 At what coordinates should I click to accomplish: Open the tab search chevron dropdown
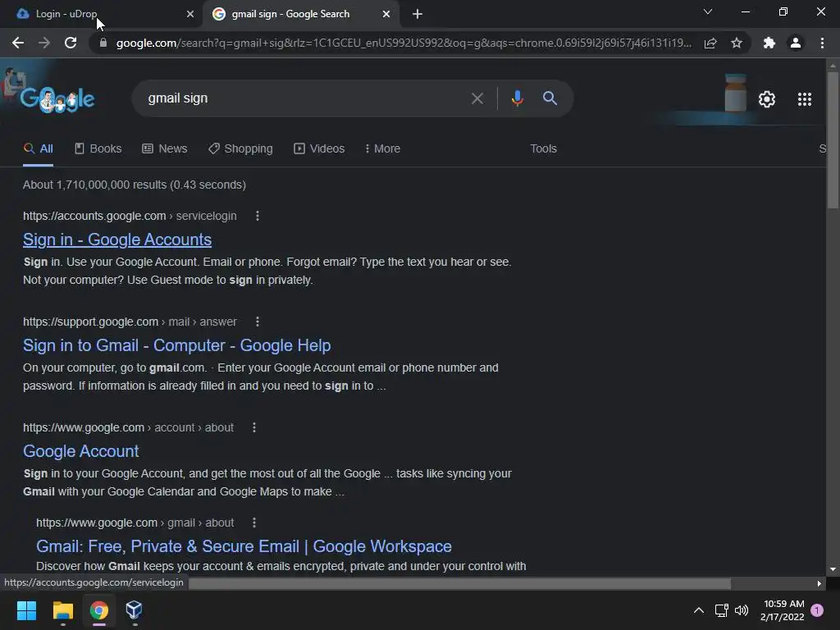708,11
